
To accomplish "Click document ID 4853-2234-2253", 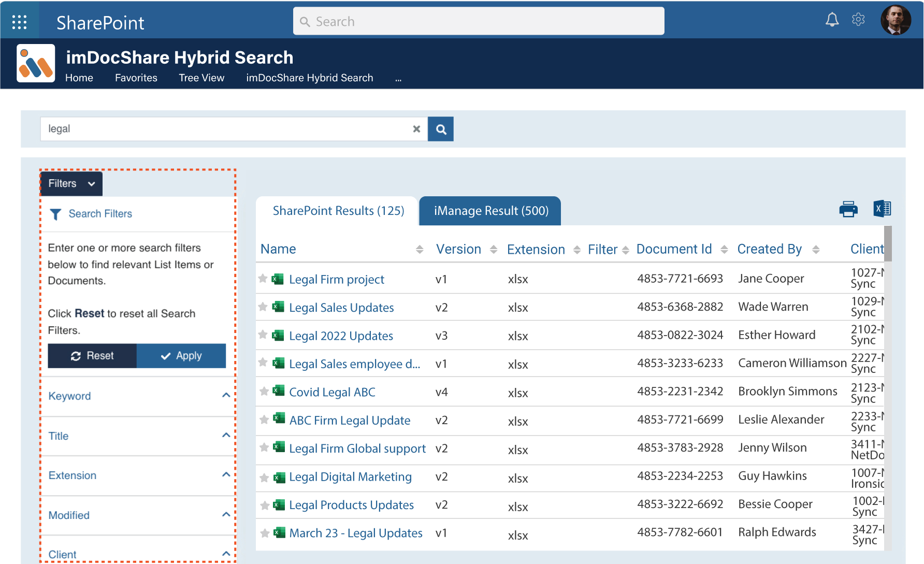I will tap(680, 476).
